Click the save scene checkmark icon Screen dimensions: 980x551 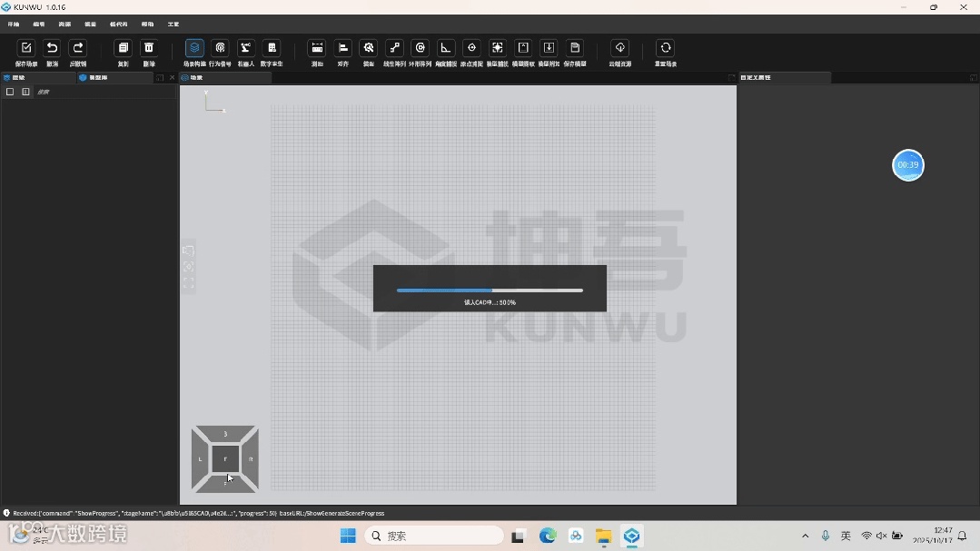[x=26, y=48]
